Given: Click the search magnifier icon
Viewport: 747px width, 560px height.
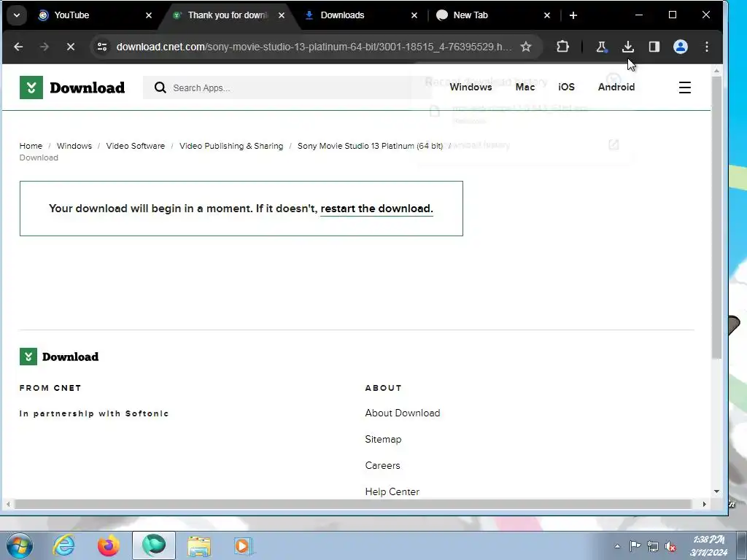Looking at the screenshot, I should 160,87.
